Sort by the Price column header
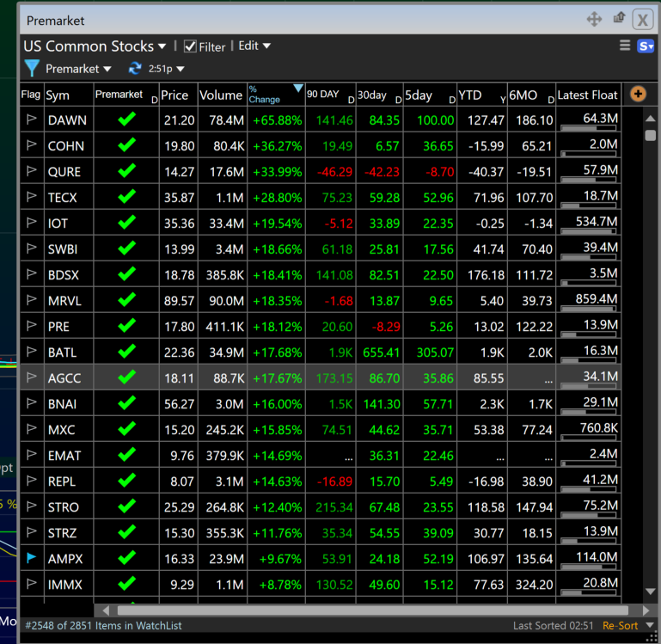The image size is (661, 644). [x=178, y=95]
